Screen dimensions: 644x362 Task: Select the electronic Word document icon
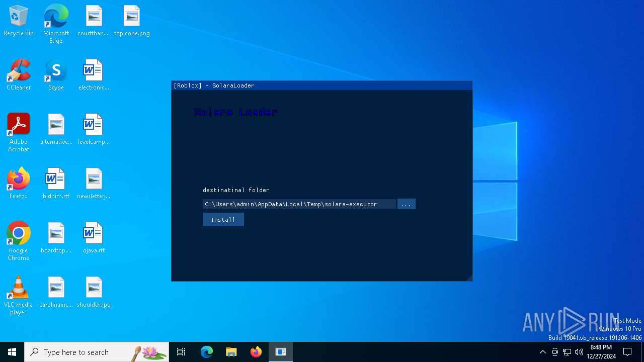(x=94, y=75)
